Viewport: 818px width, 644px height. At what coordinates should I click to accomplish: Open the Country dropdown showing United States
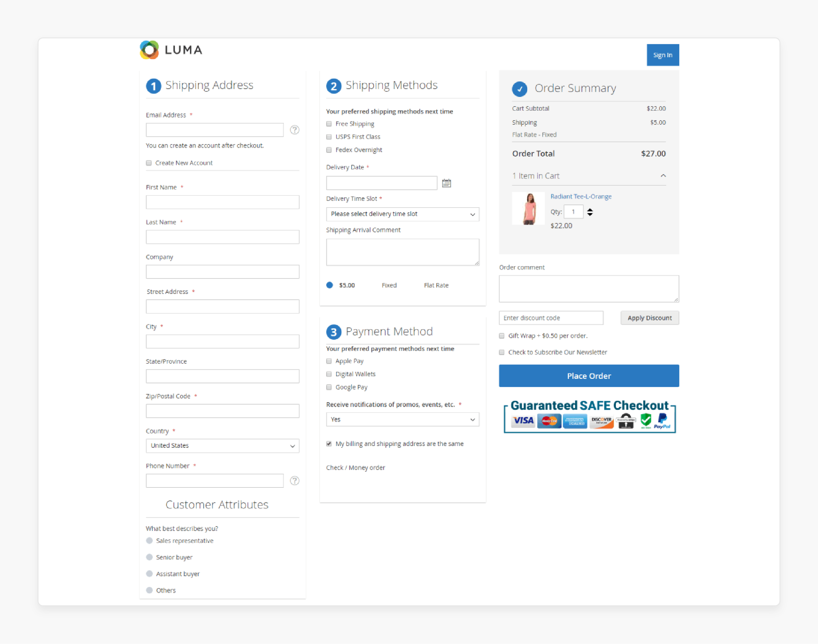pos(223,446)
